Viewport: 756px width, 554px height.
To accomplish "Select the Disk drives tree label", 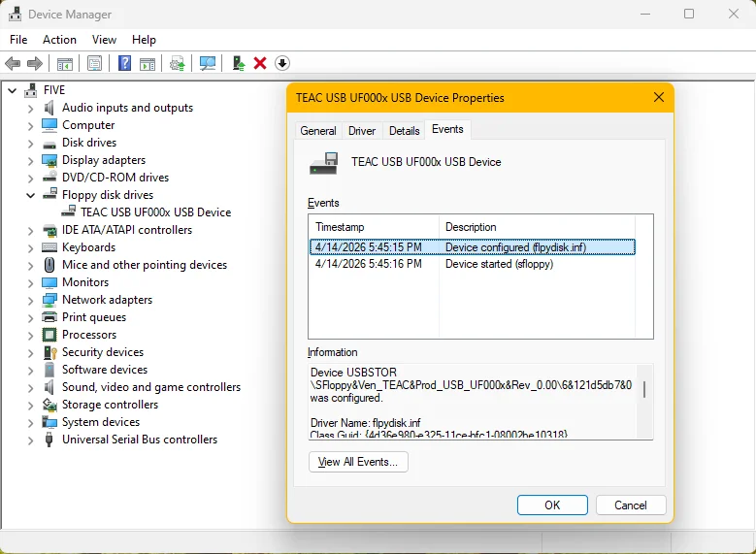I will click(89, 143).
